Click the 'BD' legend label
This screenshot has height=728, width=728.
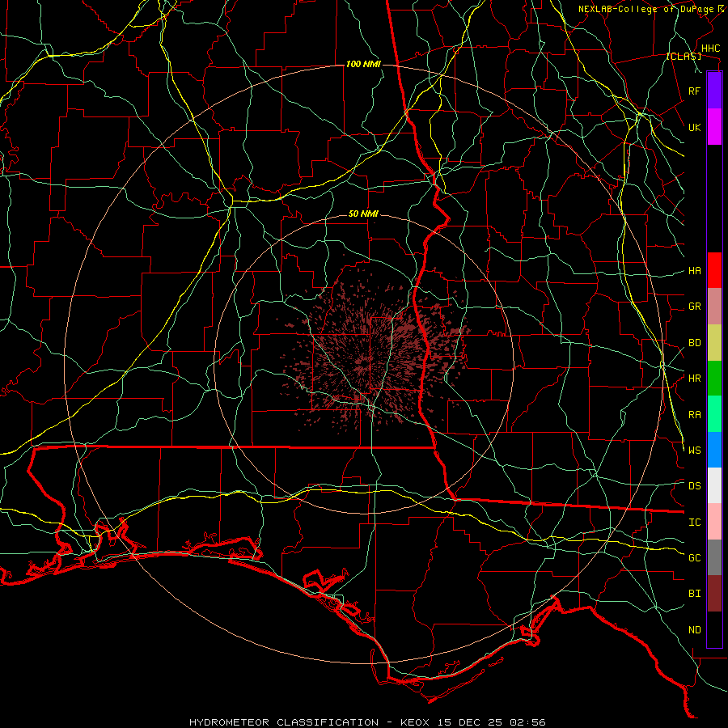tap(694, 343)
